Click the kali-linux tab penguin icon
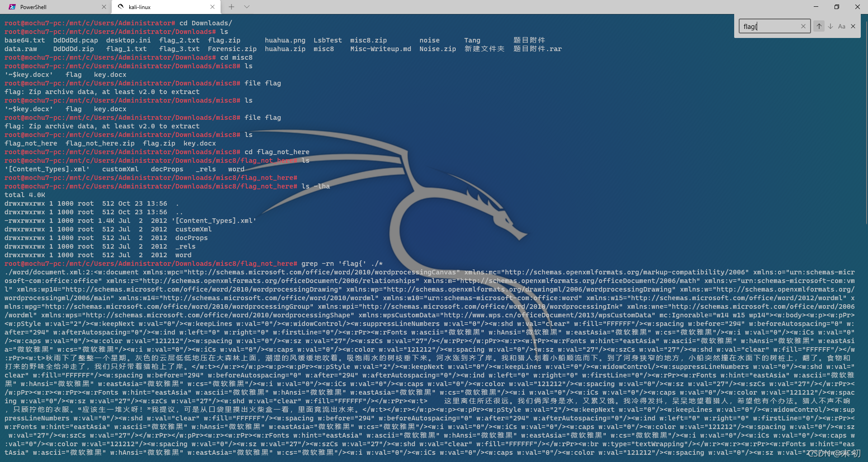 [121, 7]
